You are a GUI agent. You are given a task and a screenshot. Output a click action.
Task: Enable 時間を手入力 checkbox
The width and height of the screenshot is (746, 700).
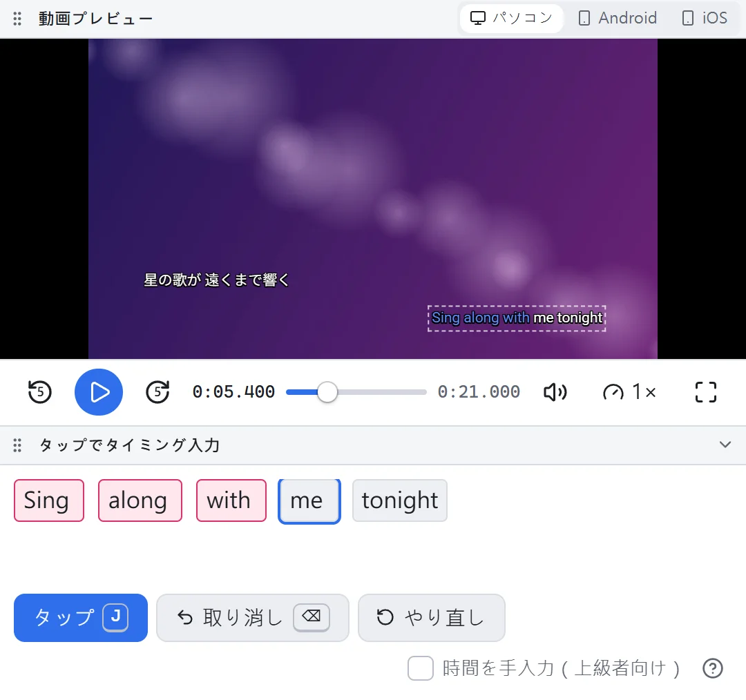pyautogui.click(x=421, y=668)
